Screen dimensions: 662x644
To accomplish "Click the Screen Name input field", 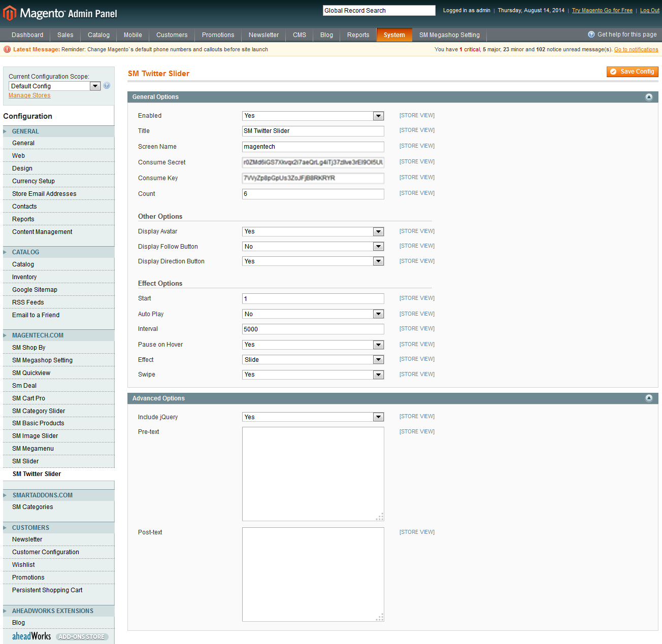I will tap(313, 147).
